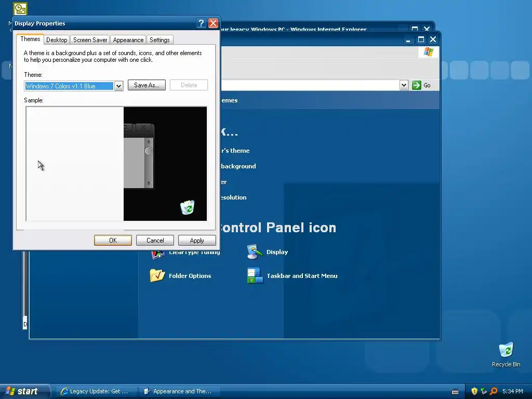Open the Desktop tab
Screen dimensions: 532x399
click(x=57, y=40)
